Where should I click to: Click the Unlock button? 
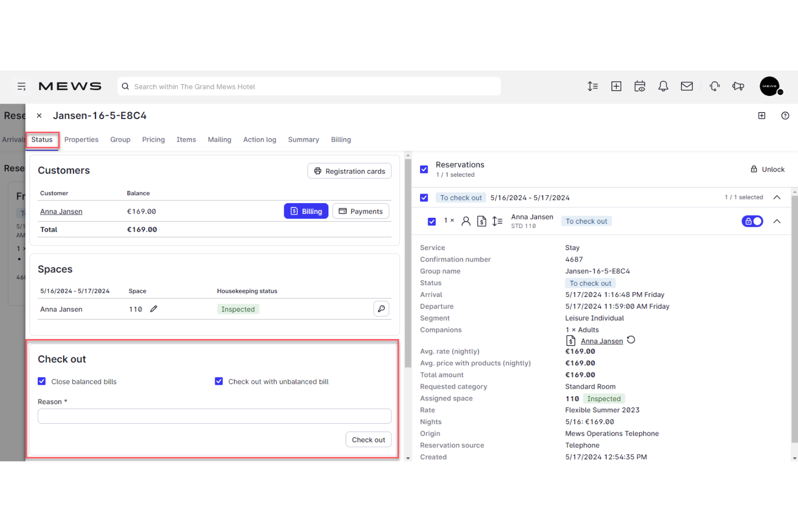[767, 169]
